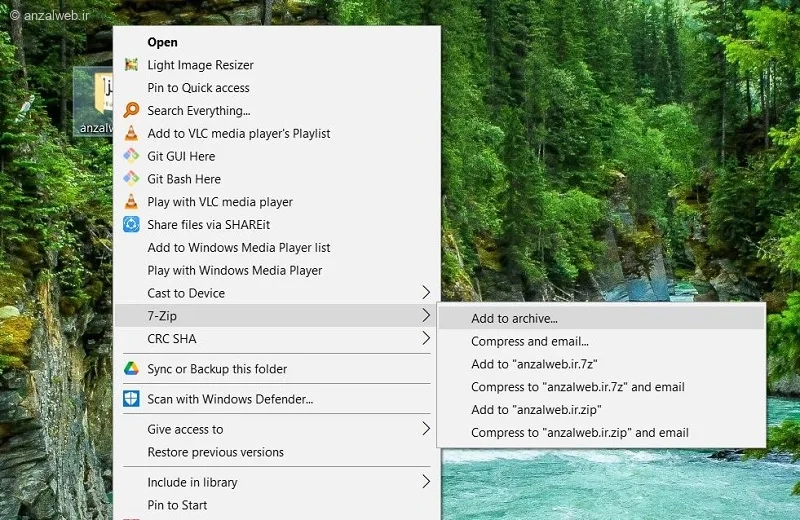800x520 pixels.
Task: Choose Share files via SHAREit
Action: pyautogui.click(x=277, y=225)
